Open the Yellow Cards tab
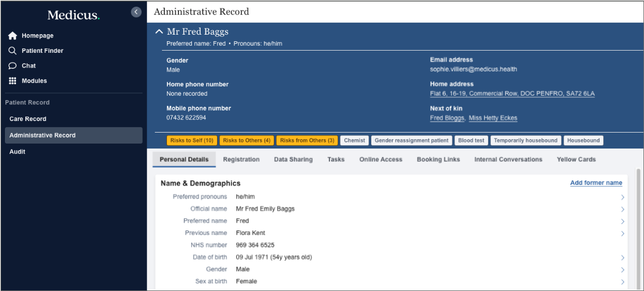The width and height of the screenshot is (644, 291). (x=576, y=160)
